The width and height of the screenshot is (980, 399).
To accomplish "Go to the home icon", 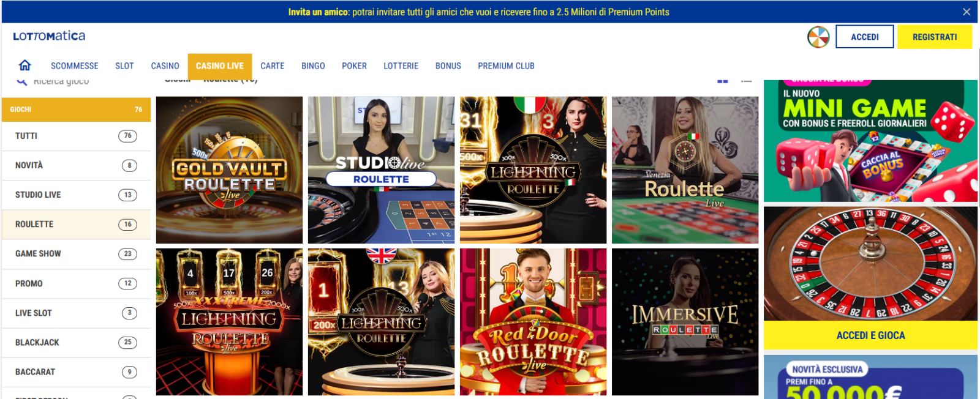I will tap(24, 65).
